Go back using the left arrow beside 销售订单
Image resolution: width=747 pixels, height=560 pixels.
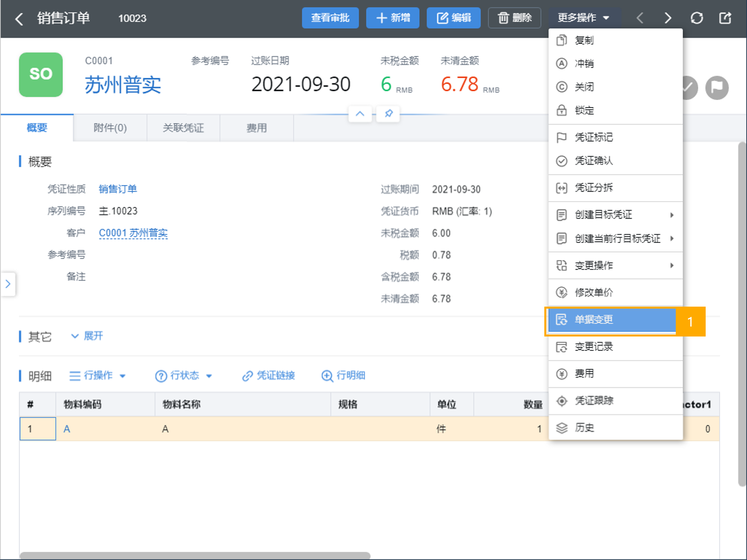point(19,18)
